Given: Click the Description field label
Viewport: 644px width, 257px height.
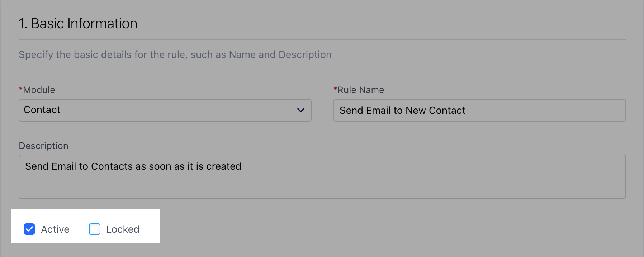Looking at the screenshot, I should [43, 146].
